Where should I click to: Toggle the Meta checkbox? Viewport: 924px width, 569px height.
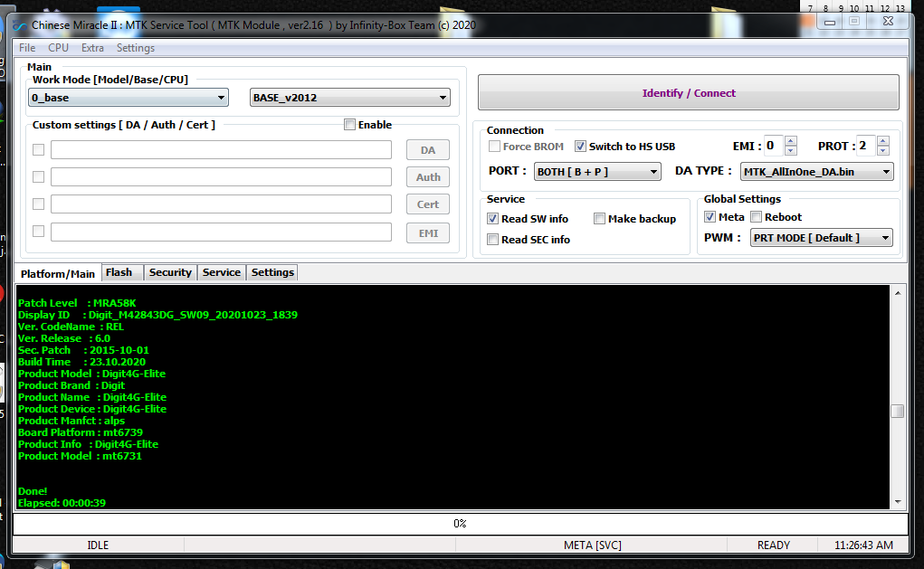click(710, 217)
